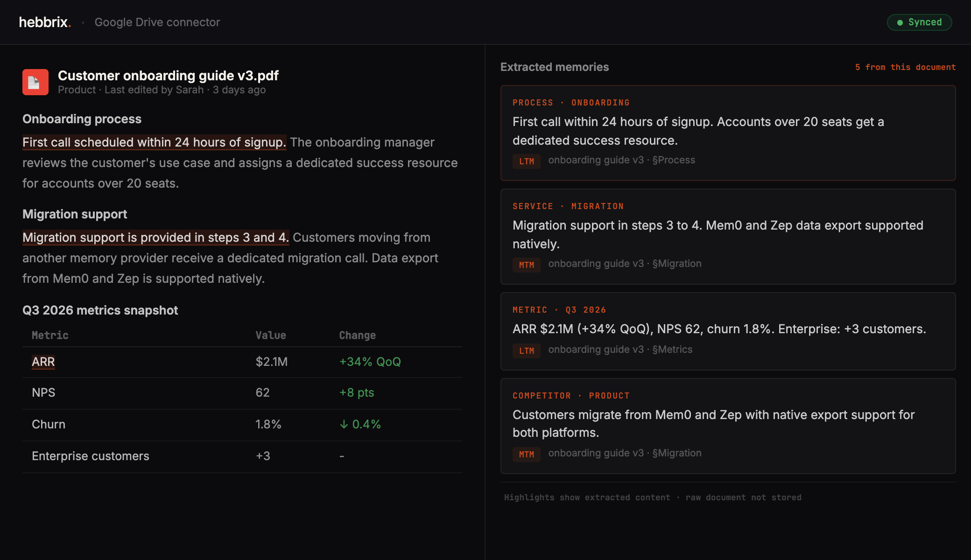Click onboarding guide v3 §Metrics source reference
Viewport: 971px width, 560px height.
[x=620, y=350]
